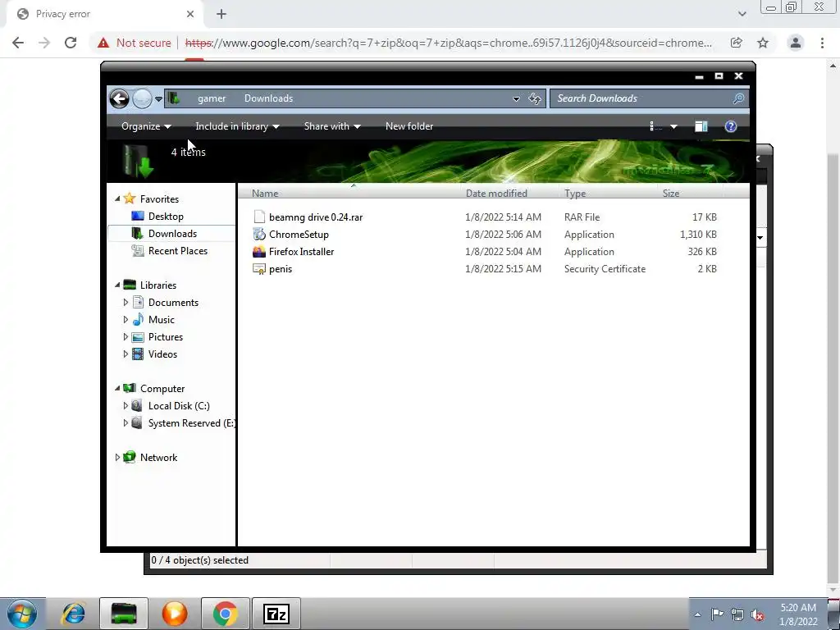Screen dimensions: 840x630
Task: Launch Internet Explorer from taskbar
Action: (73, 614)
